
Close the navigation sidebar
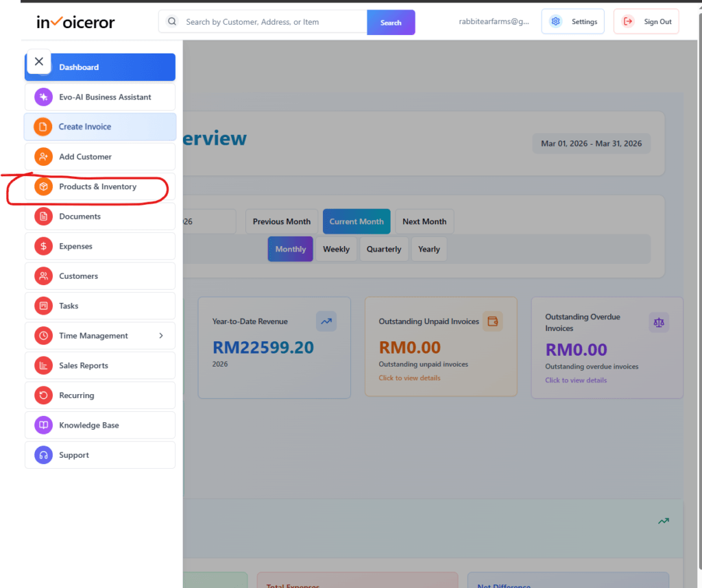(x=38, y=62)
